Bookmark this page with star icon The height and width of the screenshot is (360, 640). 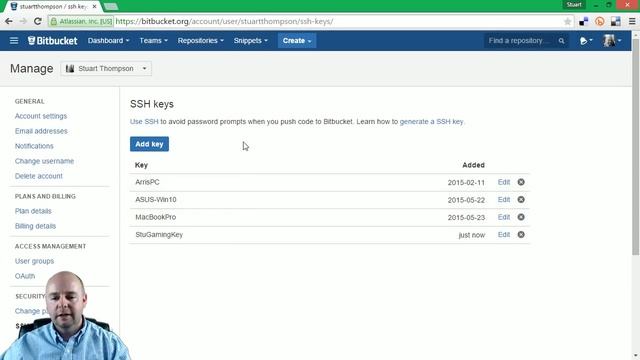(x=567, y=21)
